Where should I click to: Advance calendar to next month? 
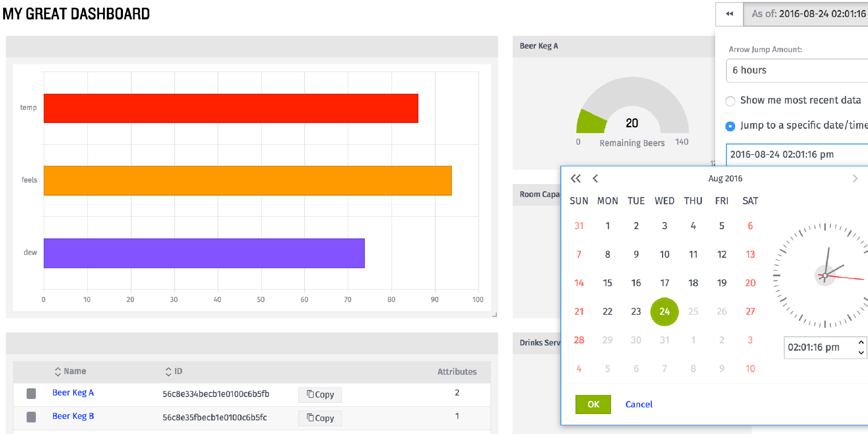click(854, 178)
